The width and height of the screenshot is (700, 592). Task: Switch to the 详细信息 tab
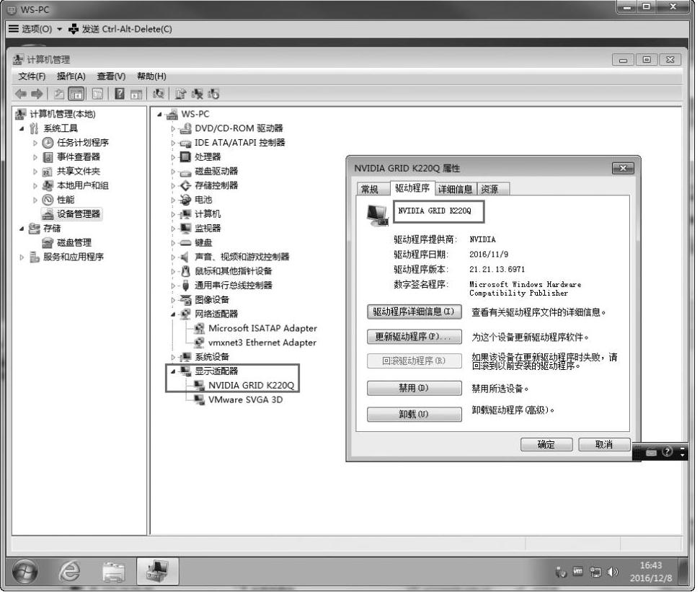point(455,190)
